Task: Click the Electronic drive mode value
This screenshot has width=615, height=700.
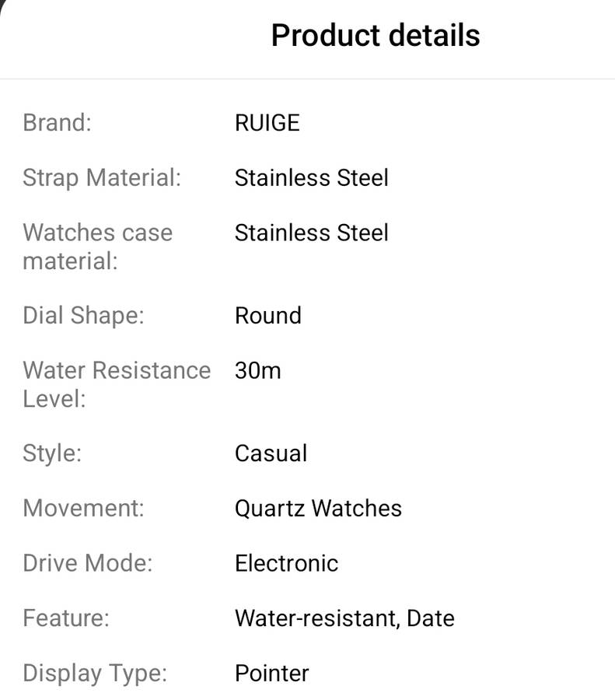Action: tap(286, 563)
